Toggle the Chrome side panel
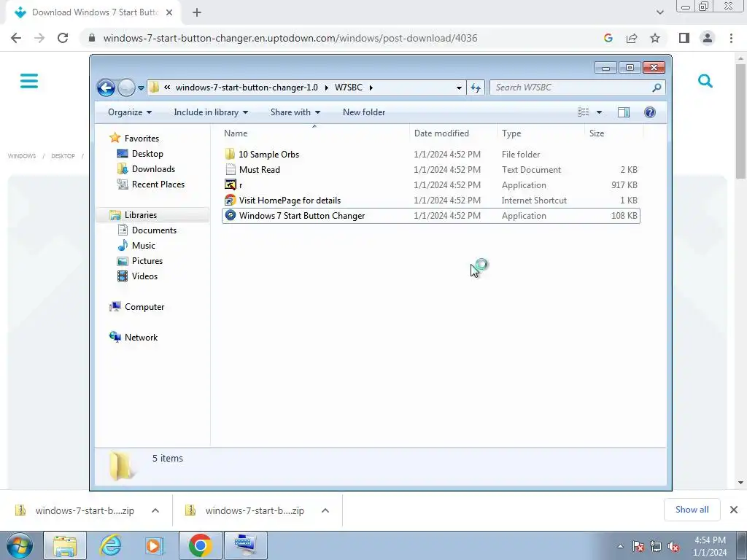 (x=684, y=38)
